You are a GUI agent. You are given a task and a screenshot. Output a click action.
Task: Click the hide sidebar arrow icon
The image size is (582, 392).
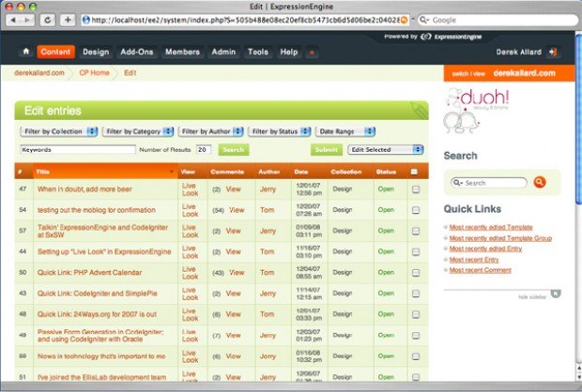click(556, 294)
